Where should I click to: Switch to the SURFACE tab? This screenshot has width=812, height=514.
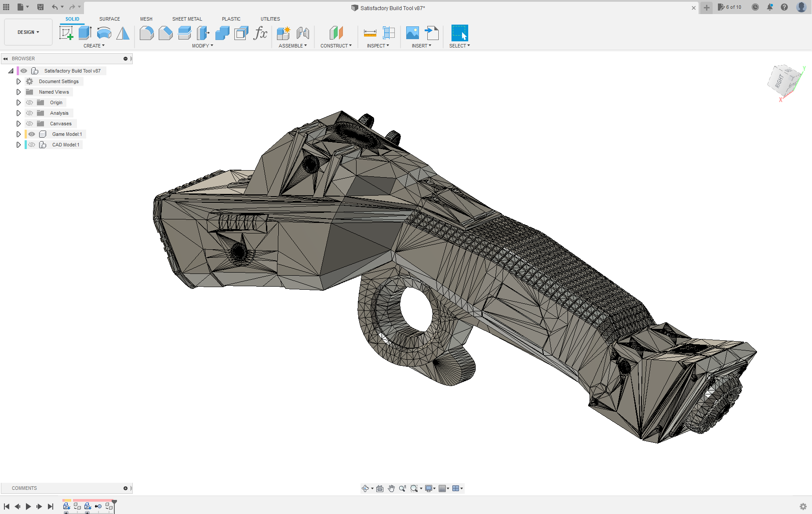tap(109, 19)
